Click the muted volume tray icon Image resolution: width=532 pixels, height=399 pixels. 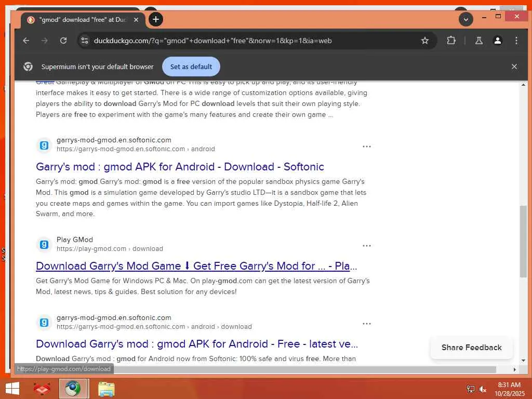tap(483, 389)
